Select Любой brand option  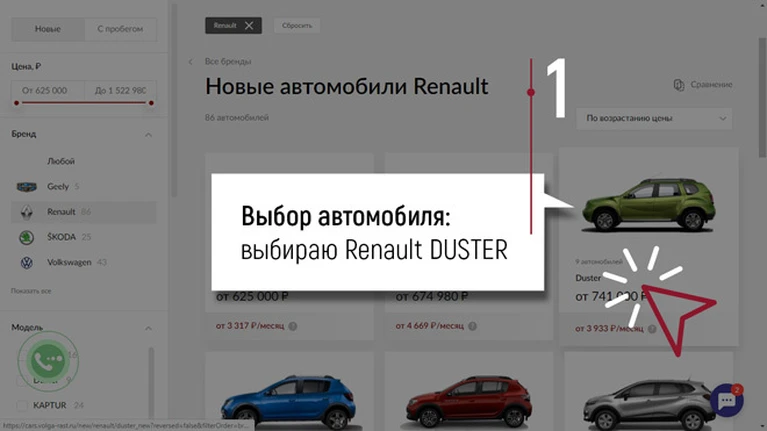pyautogui.click(x=61, y=161)
